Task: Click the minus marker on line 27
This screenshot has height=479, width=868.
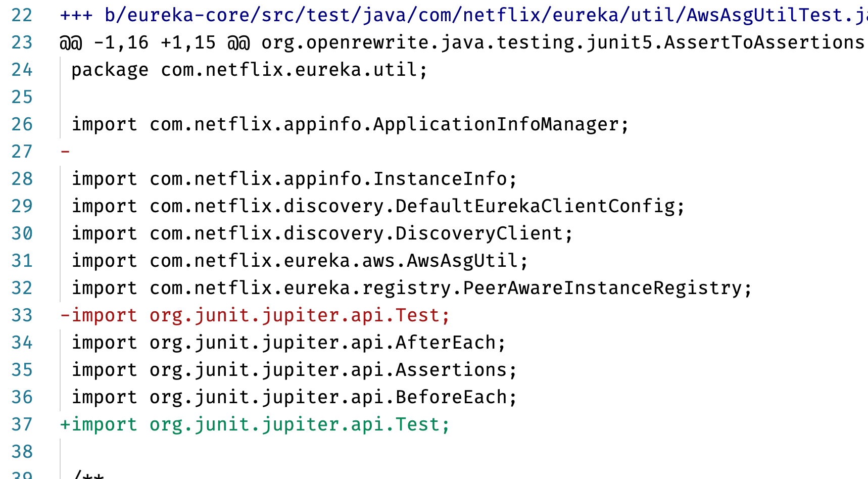Action: tap(65, 151)
